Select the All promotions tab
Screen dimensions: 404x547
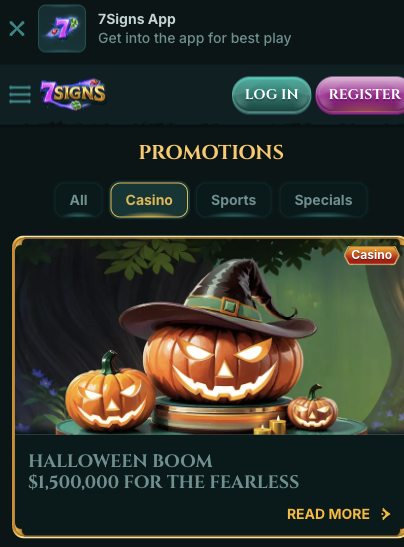(78, 200)
